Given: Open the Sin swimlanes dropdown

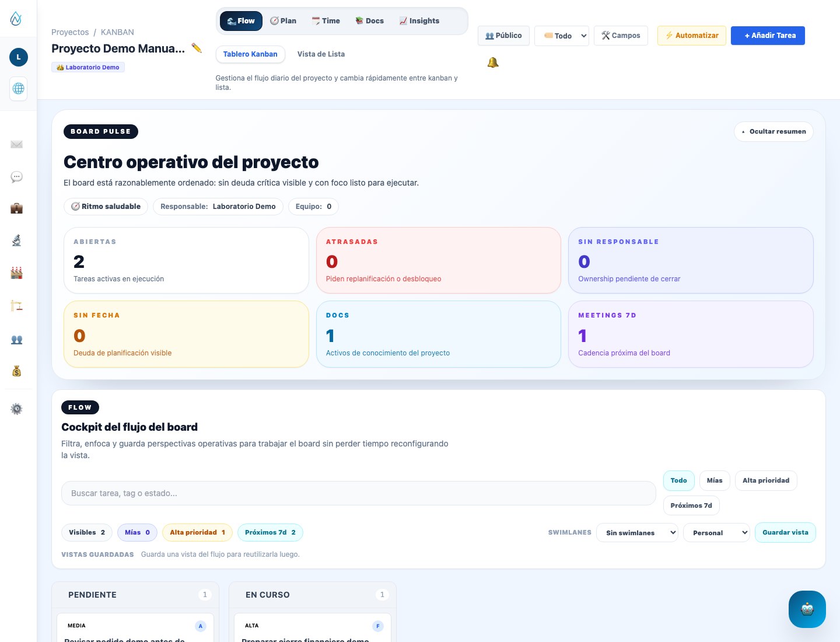Looking at the screenshot, I should (x=637, y=533).
